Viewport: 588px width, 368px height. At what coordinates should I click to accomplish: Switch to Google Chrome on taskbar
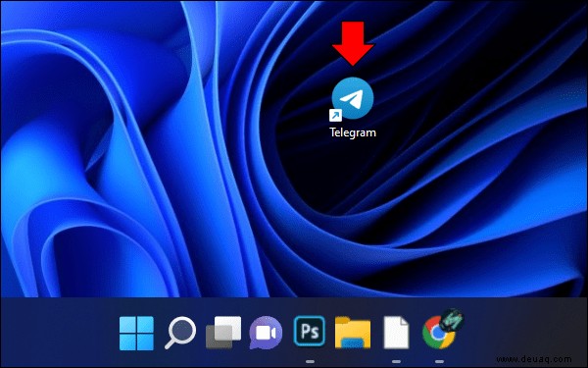coord(437,333)
